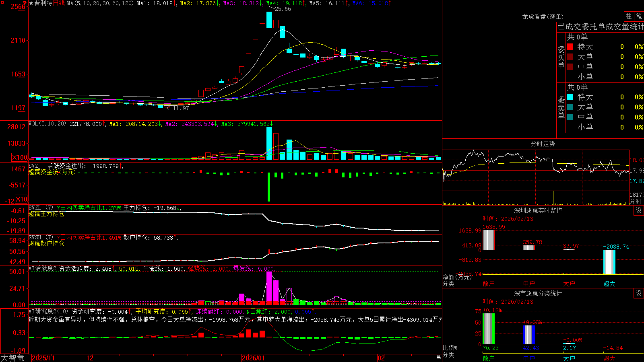Click the tallest magenta AI活跃度 bar
Image resolution: width=644 pixels, height=362 pixels.
point(269,288)
